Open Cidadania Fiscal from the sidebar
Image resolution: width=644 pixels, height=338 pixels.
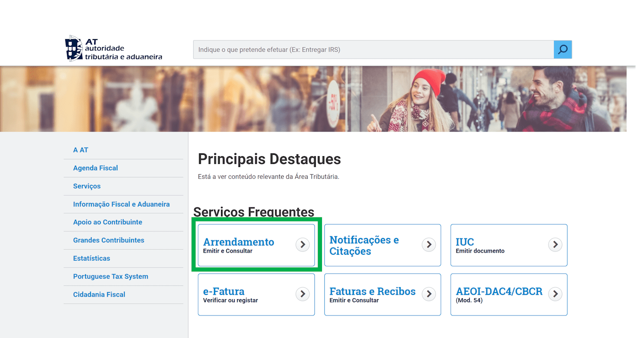(x=99, y=294)
